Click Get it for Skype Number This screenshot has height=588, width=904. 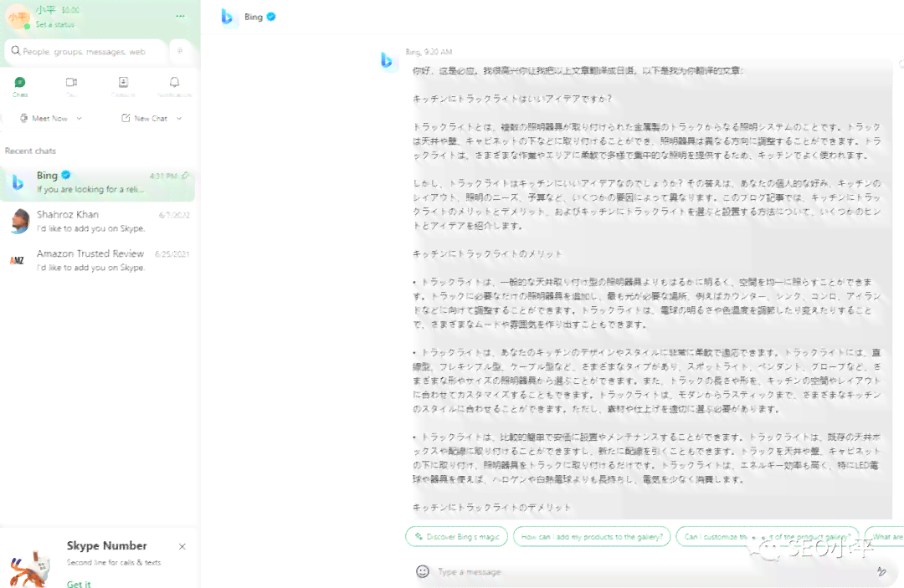pyautogui.click(x=79, y=583)
